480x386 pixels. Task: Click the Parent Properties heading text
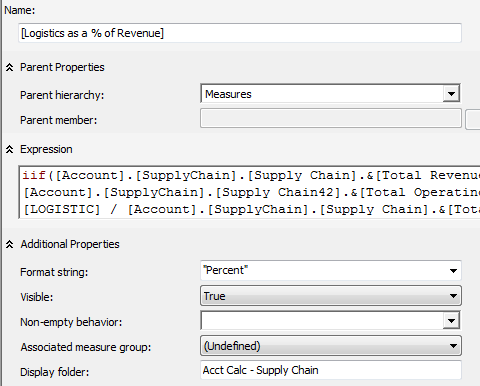[x=62, y=67]
